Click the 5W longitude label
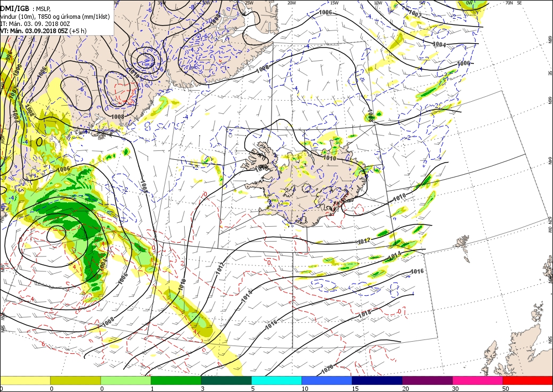553x392 pixels. click(x=423, y=3)
